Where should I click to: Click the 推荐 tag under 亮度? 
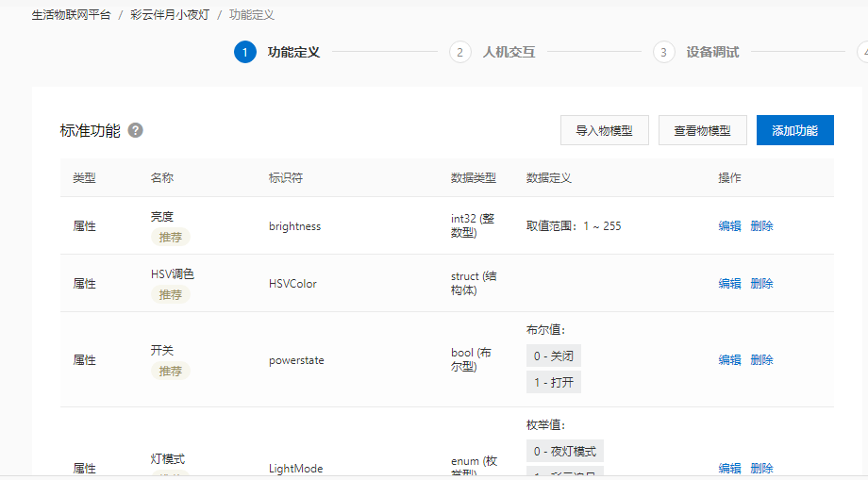click(x=171, y=238)
